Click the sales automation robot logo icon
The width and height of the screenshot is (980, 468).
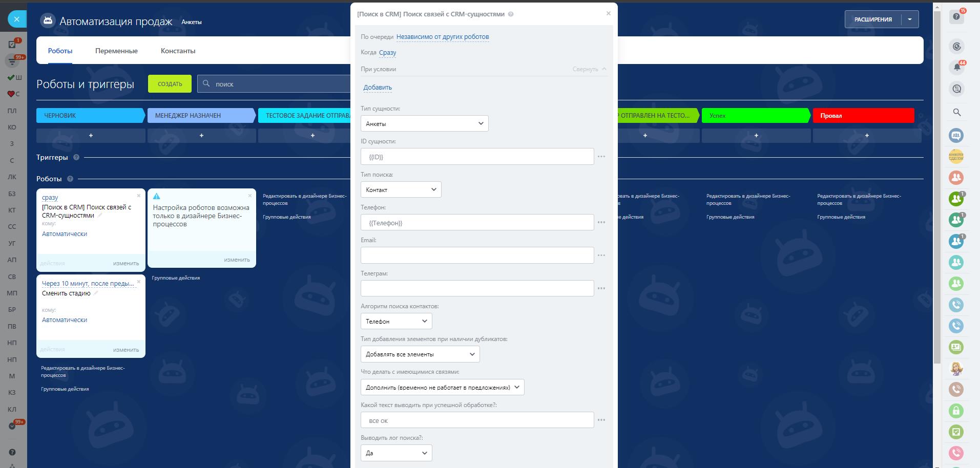(48, 20)
